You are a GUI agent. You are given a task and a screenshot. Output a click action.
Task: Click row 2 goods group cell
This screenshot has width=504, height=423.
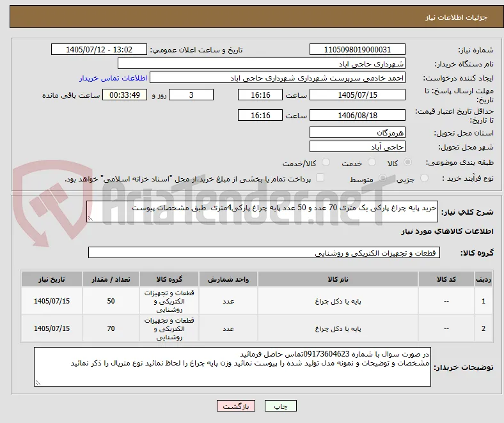[x=169, y=328]
